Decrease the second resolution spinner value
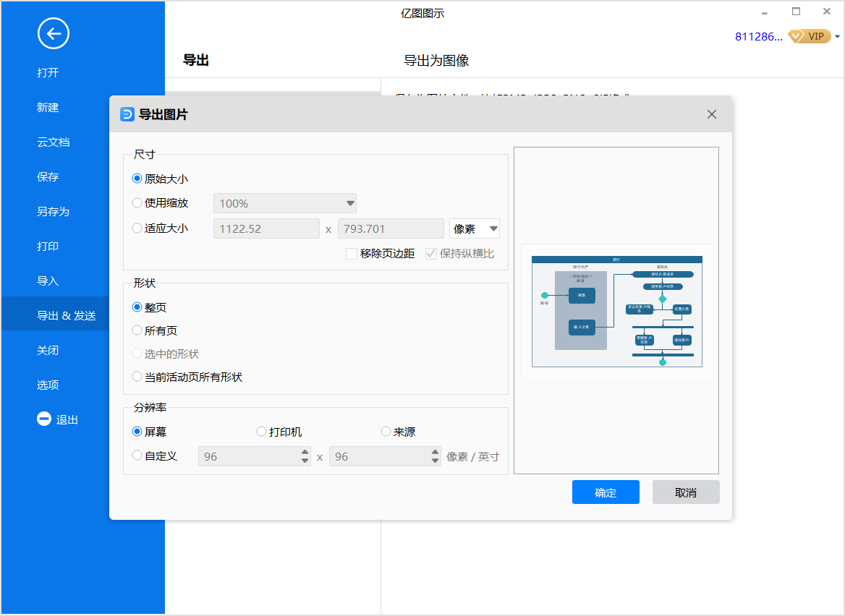This screenshot has width=845, height=616. pos(436,461)
